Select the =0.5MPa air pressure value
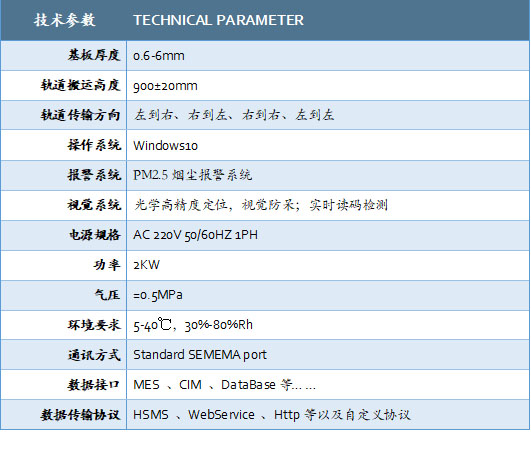This screenshot has width=531, height=450. coord(158,295)
